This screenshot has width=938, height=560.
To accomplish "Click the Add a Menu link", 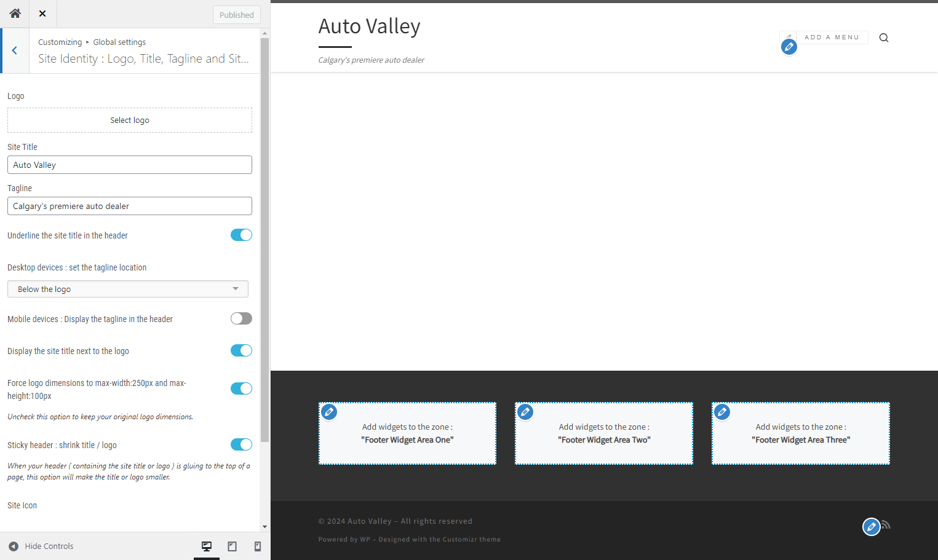I will (x=832, y=37).
